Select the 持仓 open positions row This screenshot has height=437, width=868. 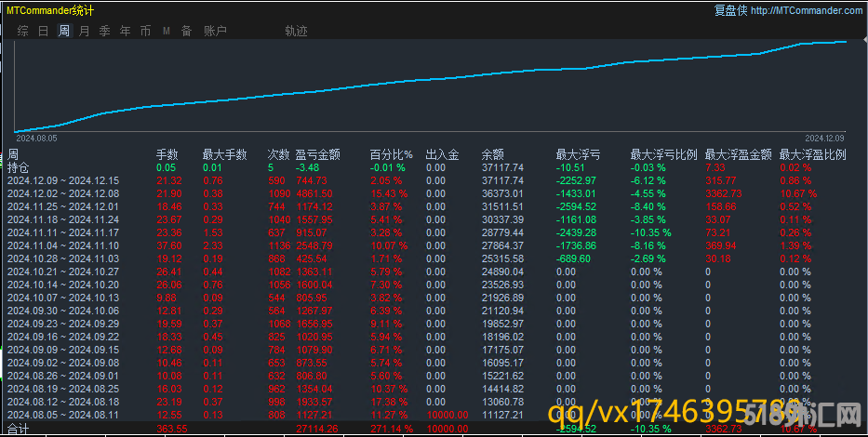tap(19, 167)
